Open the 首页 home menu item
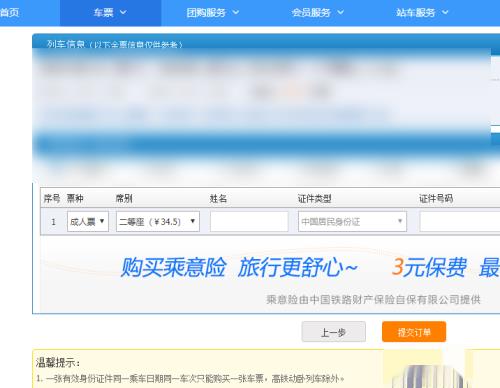Viewport: 500px width, 388px height. click(9, 13)
